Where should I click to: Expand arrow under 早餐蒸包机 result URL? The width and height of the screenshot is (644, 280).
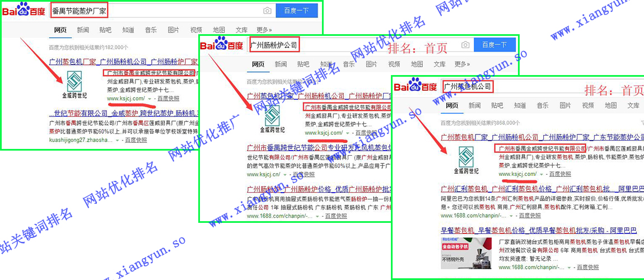click(568, 267)
